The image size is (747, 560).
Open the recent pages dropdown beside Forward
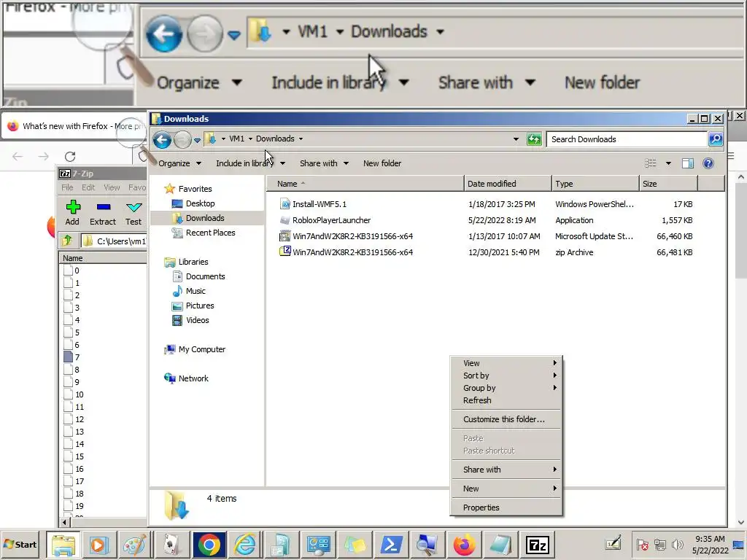197,140
